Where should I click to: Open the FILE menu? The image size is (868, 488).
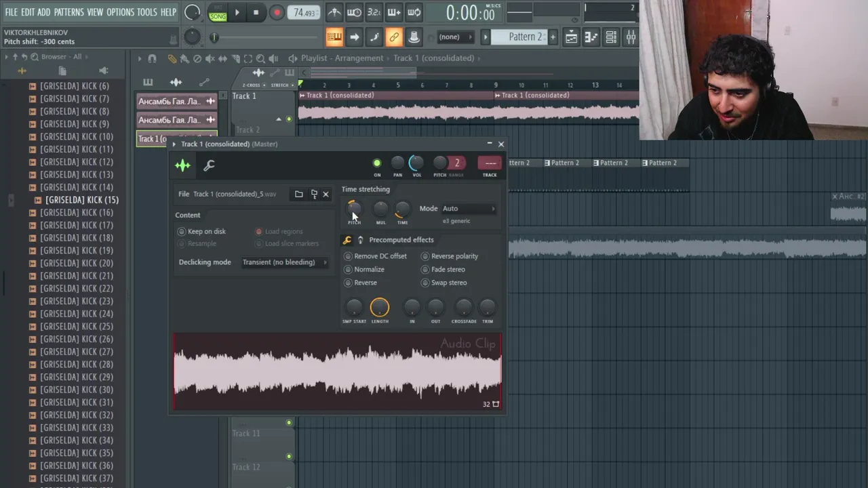click(x=12, y=12)
